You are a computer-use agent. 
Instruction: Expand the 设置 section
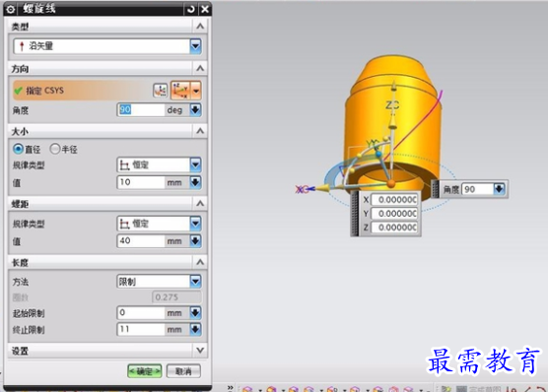200,350
